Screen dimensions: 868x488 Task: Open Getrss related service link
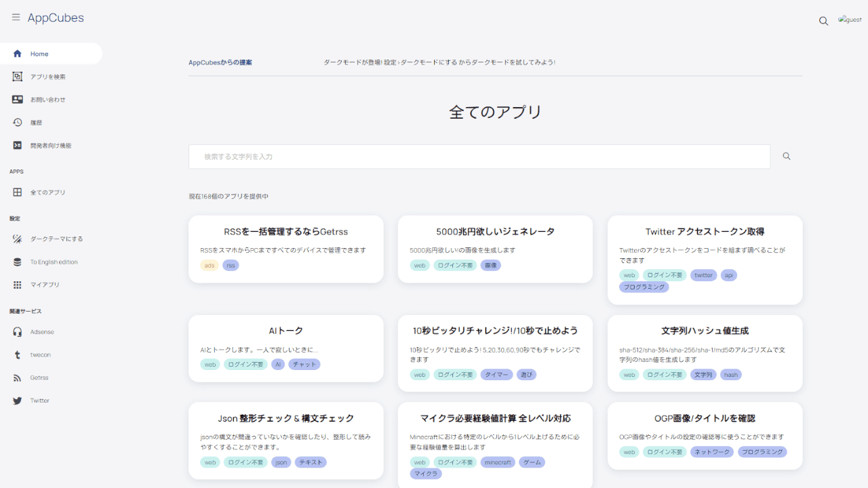[x=51, y=378]
